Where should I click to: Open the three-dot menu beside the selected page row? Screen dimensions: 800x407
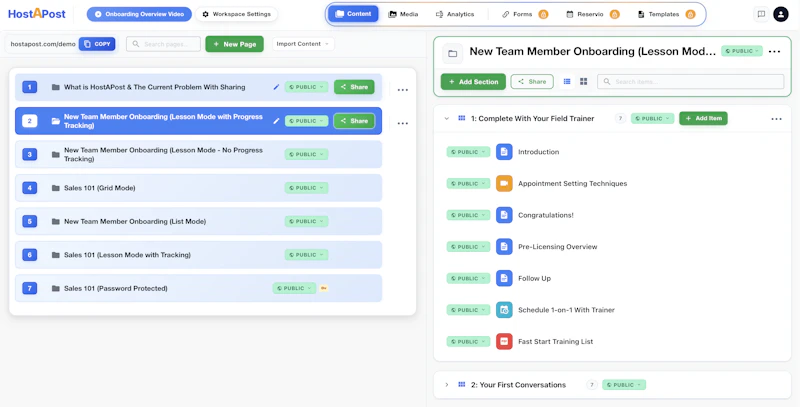(x=403, y=123)
